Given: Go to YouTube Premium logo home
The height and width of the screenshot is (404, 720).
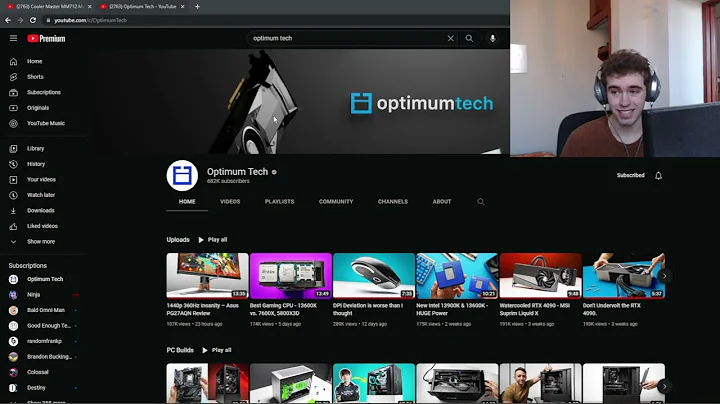Looking at the screenshot, I should tap(46, 39).
